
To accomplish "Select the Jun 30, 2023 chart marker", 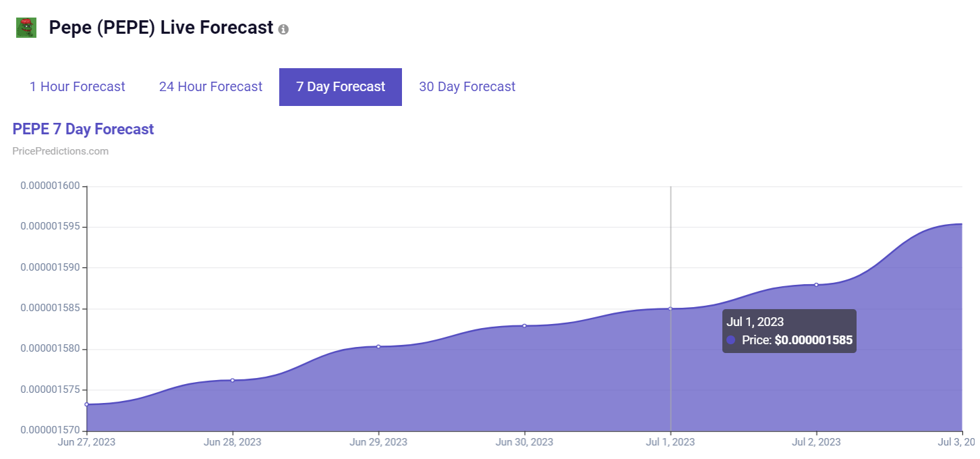I will (x=524, y=325).
